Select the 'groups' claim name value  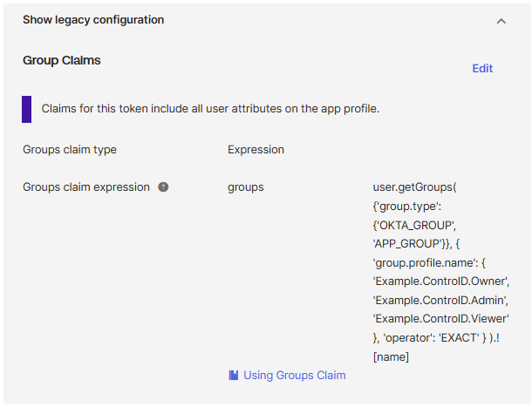click(x=246, y=187)
